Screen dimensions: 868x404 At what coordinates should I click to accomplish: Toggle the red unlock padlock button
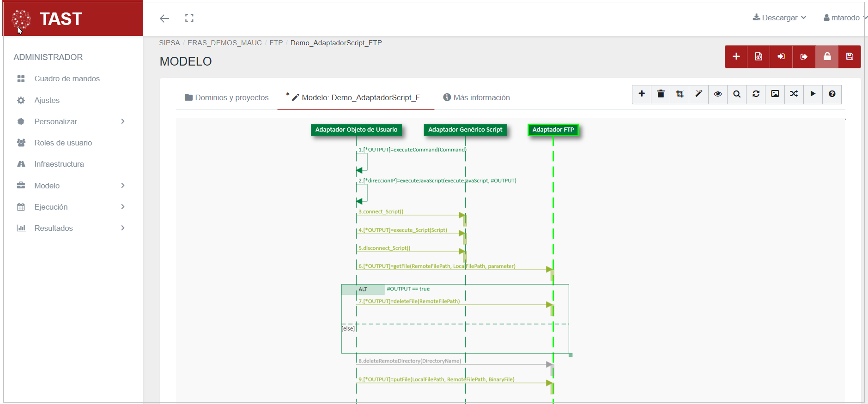pos(827,57)
